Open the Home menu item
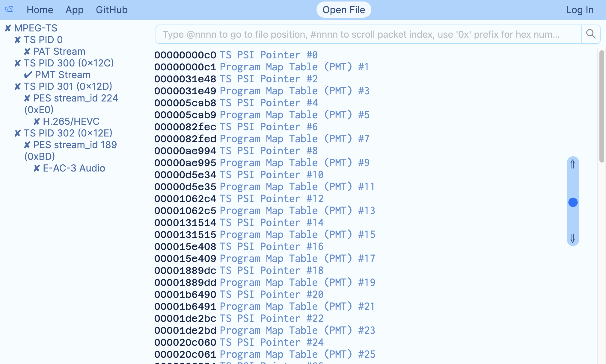The width and height of the screenshot is (606, 364). 40,10
